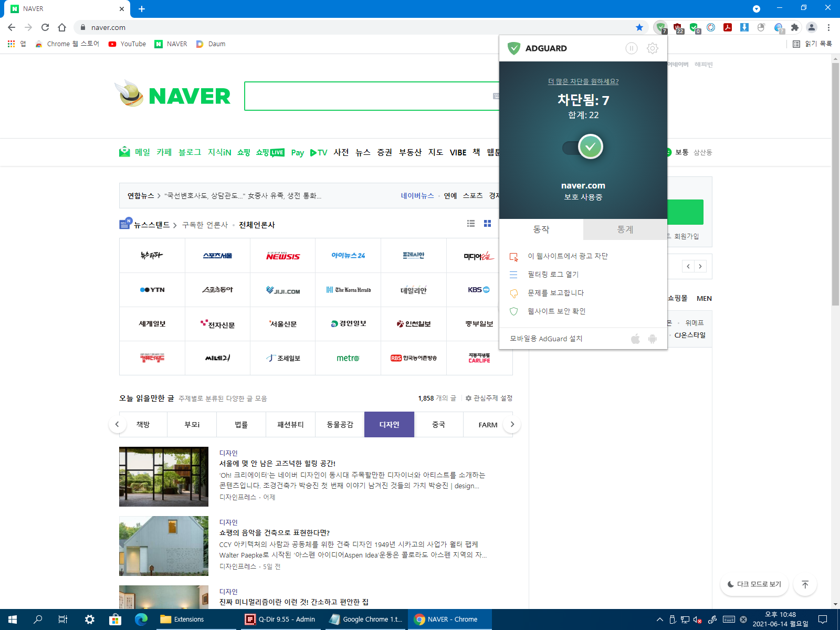Image resolution: width=840 pixels, height=630 pixels.
Task: Open the tab search dropdown in Chrome titlebar
Action: click(x=757, y=9)
